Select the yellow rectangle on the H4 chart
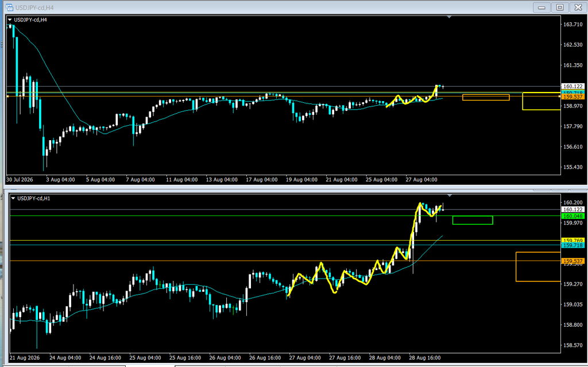The image size is (588, 367). tap(541, 101)
